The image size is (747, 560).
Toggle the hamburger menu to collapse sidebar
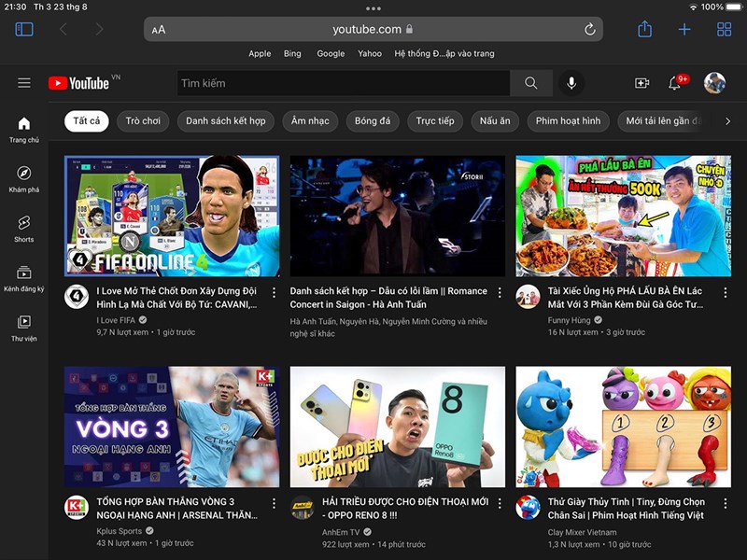(24, 82)
